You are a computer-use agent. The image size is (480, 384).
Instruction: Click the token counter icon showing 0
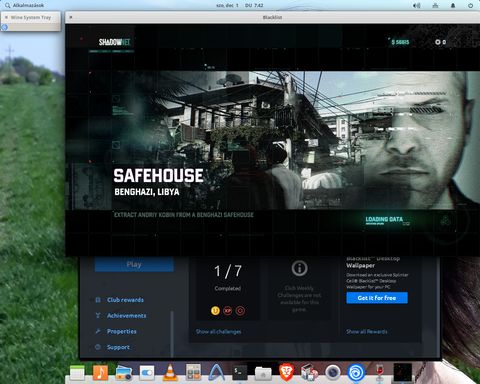[438, 42]
